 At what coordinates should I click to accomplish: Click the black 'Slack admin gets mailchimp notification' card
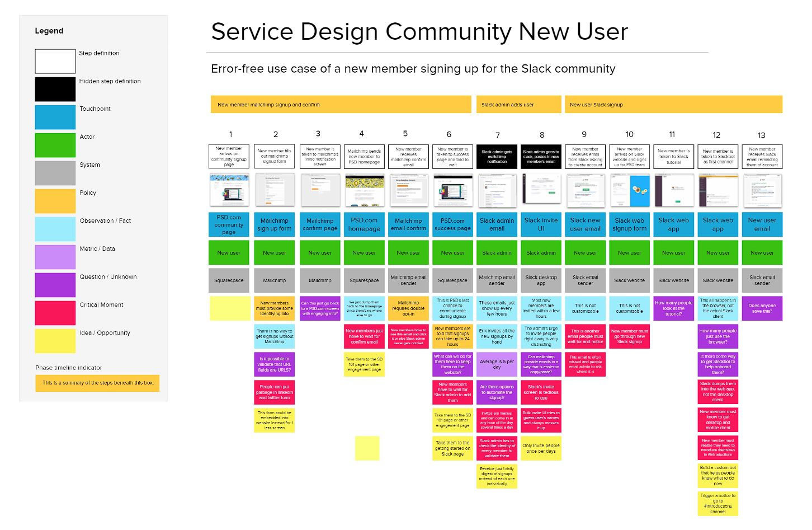tap(497, 156)
